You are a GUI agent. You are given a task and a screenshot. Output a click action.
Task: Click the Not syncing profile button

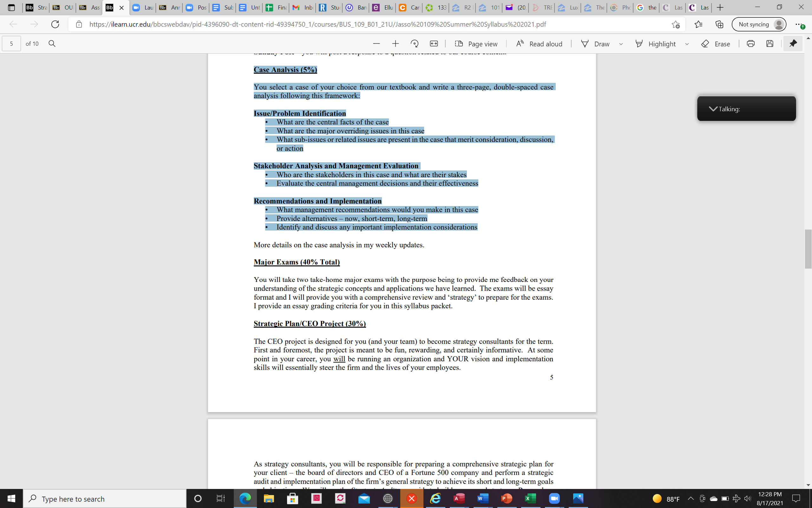(x=759, y=24)
